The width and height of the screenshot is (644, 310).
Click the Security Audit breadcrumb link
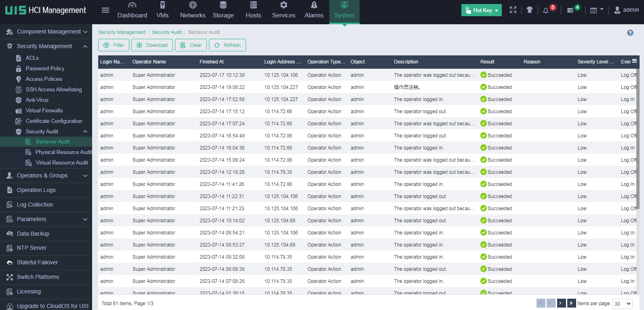tap(167, 32)
